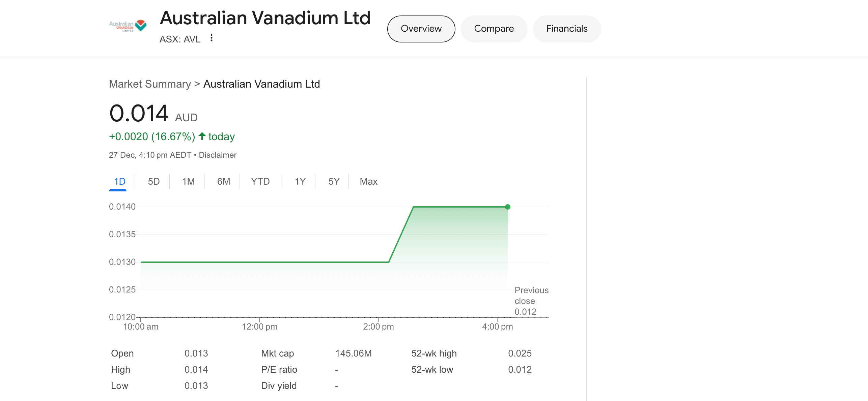Click the Mkt cap 145.06M value

pyautogui.click(x=353, y=353)
